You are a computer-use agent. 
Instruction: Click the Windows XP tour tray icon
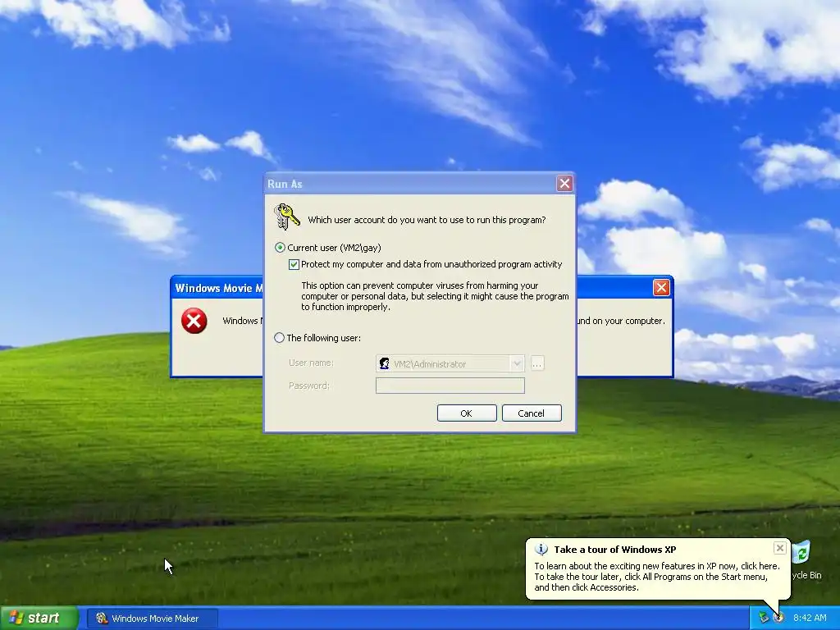pyautogui.click(x=779, y=618)
